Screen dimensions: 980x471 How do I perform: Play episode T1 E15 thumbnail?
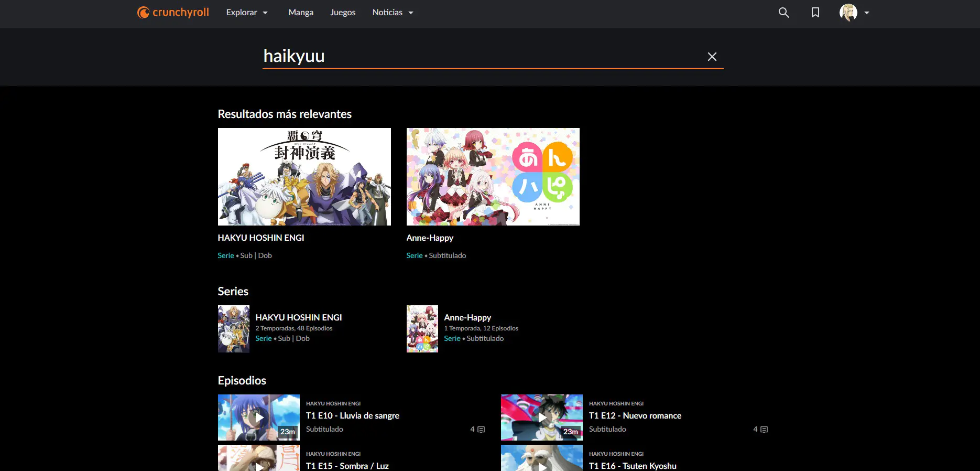tap(258, 458)
